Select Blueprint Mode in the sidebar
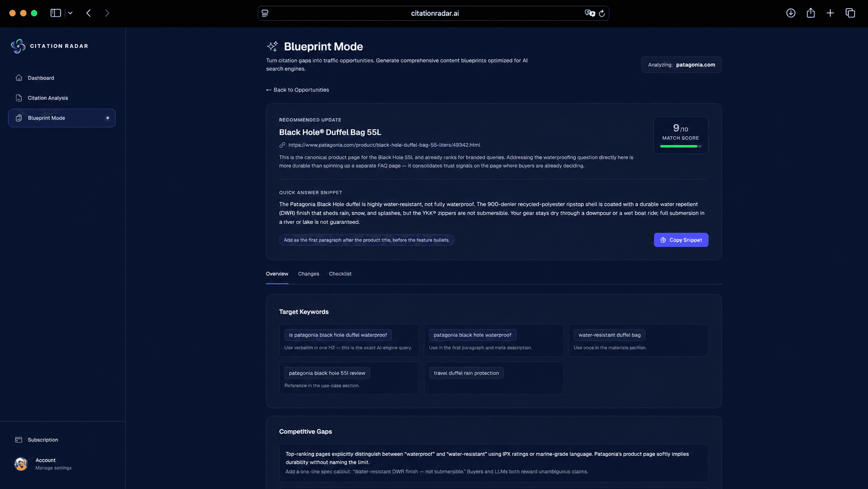Screen dimensions: 868x489 (62, 118)
